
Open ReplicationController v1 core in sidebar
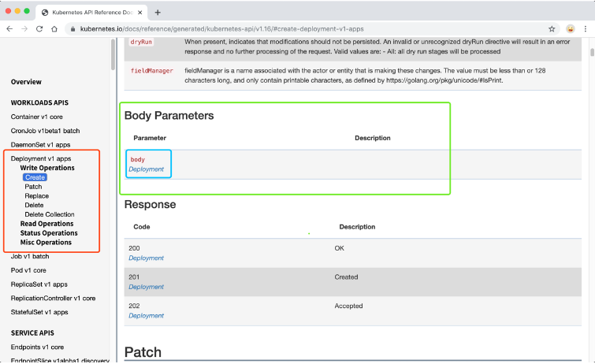(x=53, y=299)
